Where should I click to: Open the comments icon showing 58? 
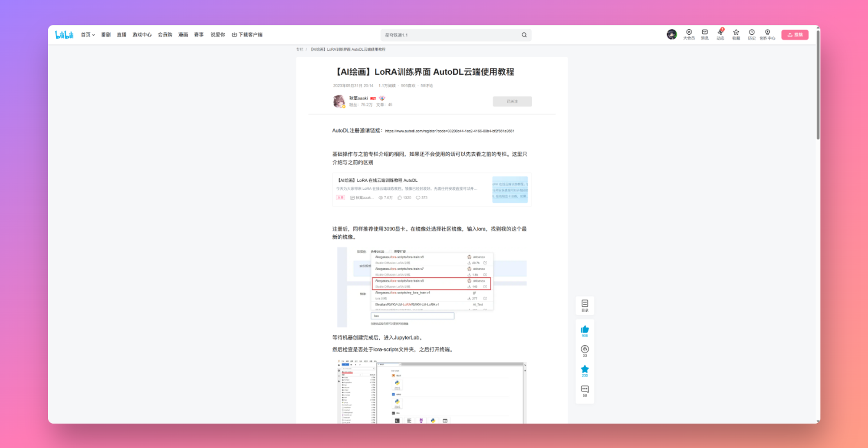[585, 389]
